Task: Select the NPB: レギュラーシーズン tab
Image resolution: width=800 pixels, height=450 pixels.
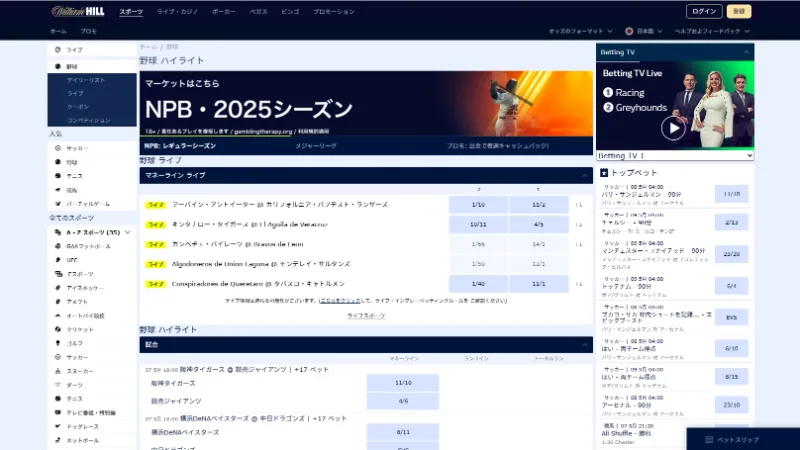Action: click(x=180, y=146)
